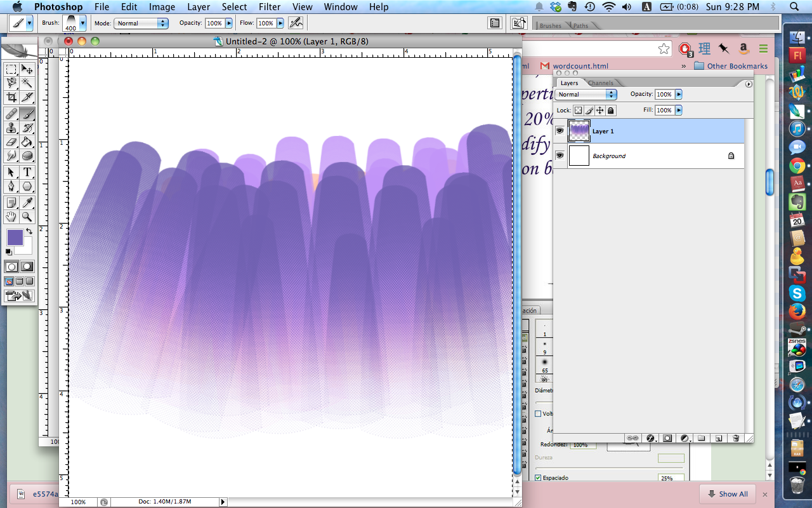Delete layer using the Layers panel trash icon
Viewport: 812px width, 508px height.
[736, 438]
